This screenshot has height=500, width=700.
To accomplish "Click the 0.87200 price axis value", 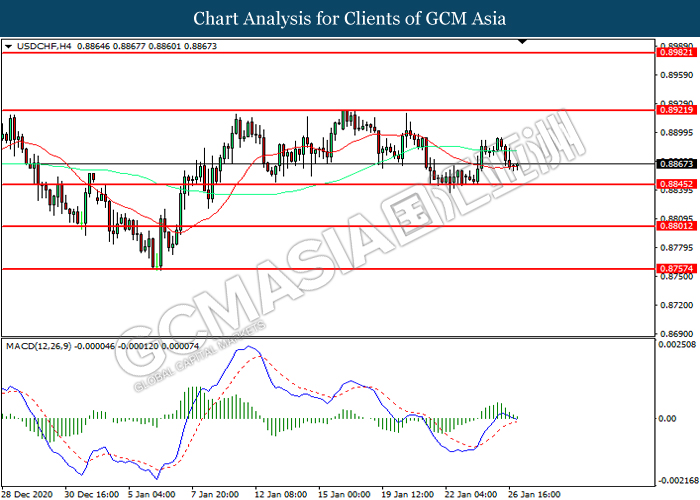I will (677, 305).
